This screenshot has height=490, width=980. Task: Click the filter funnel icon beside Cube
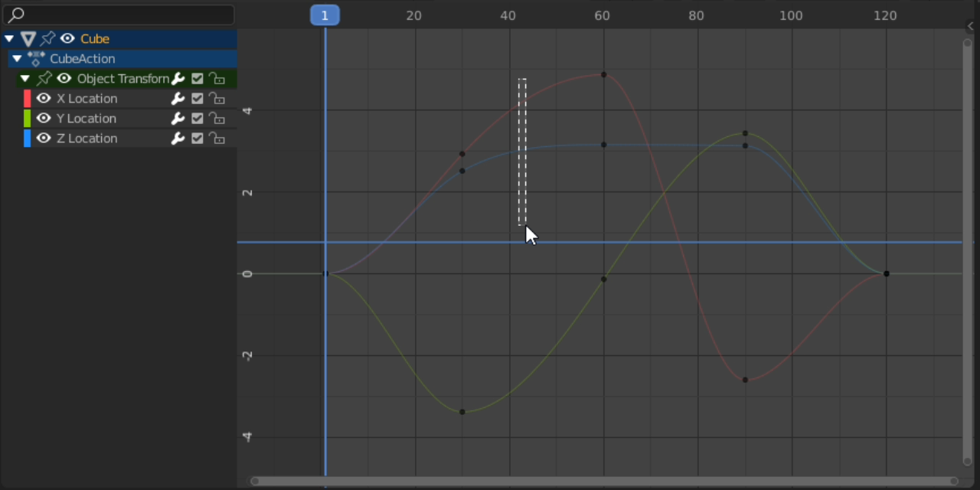[x=28, y=38]
